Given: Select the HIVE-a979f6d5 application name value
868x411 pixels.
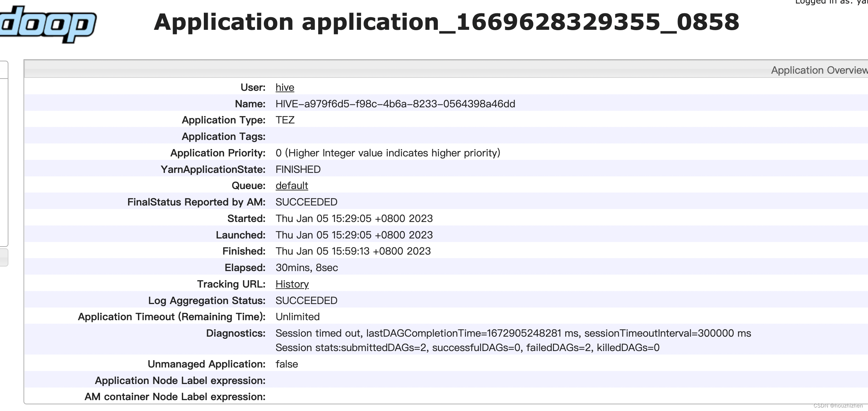Looking at the screenshot, I should click(x=395, y=104).
